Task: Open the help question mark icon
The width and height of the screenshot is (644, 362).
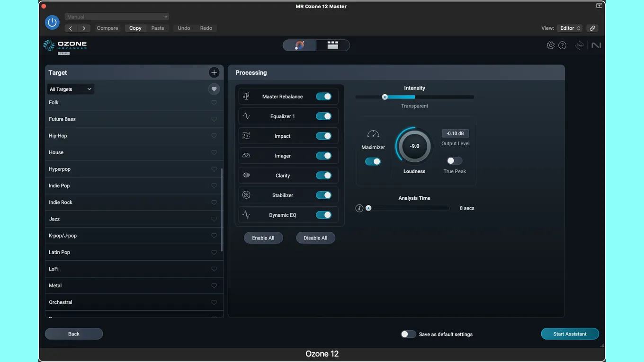Action: click(562, 45)
